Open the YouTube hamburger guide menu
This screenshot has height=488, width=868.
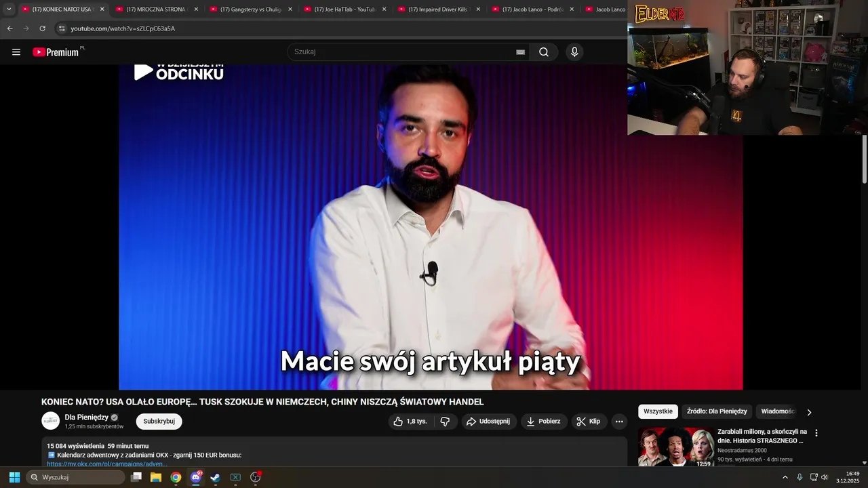click(x=16, y=52)
